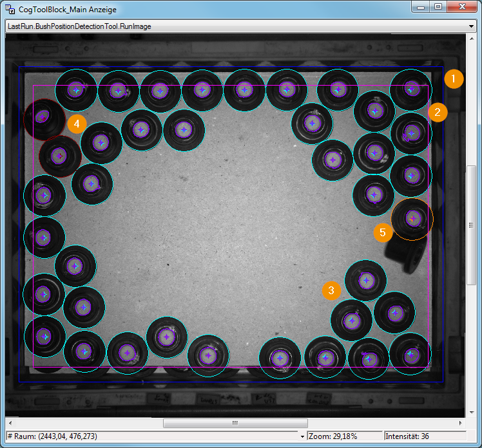
Task: Click the vertical scrollbar thumb
Action: [471, 225]
